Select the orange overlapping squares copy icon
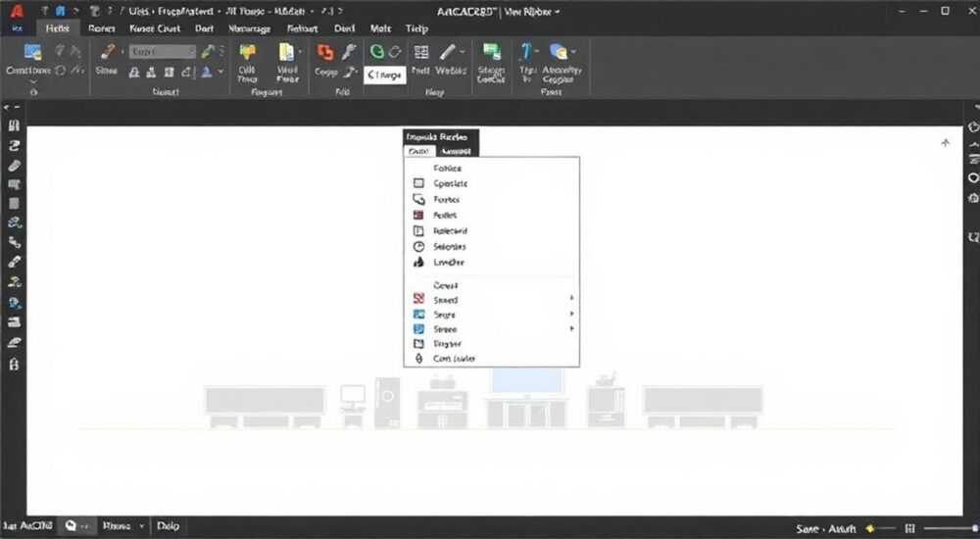 click(x=325, y=53)
